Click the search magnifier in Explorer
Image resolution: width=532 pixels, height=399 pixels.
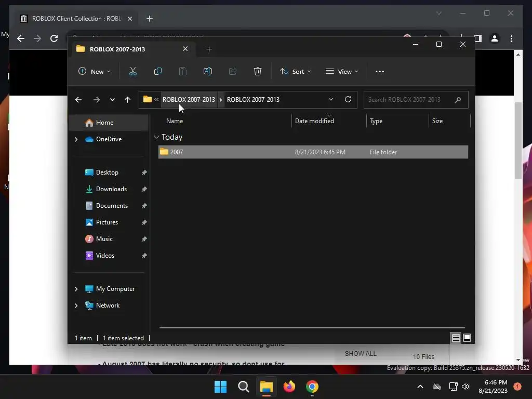click(458, 100)
